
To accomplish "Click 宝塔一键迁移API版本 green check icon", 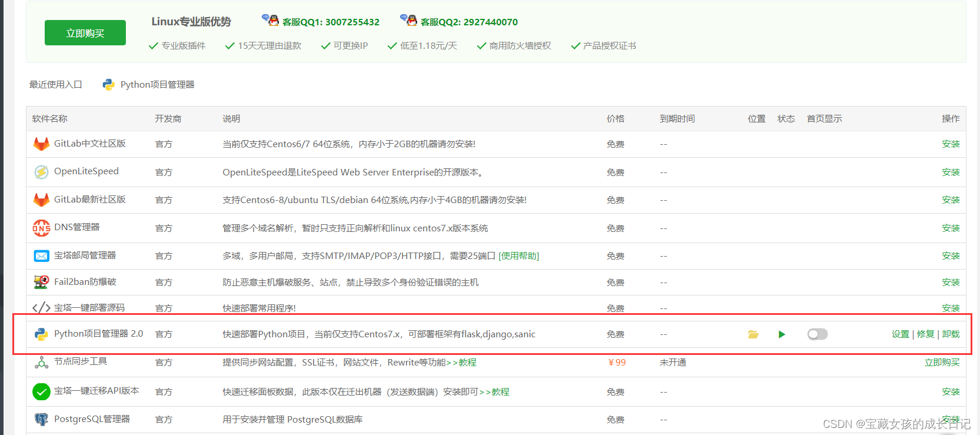I will coord(41,391).
